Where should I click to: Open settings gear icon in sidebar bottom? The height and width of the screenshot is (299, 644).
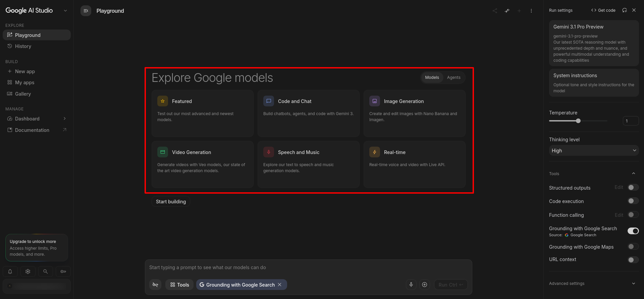(28, 271)
